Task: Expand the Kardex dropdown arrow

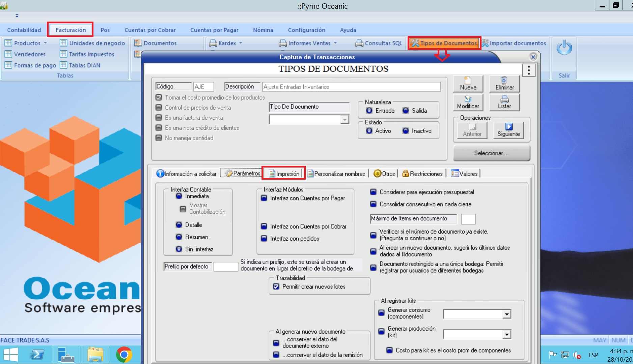Action: pos(241,43)
